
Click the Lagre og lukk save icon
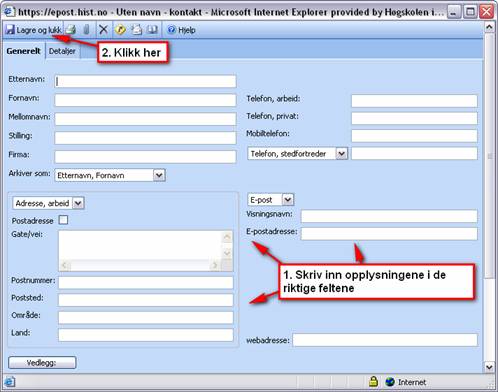point(10,30)
